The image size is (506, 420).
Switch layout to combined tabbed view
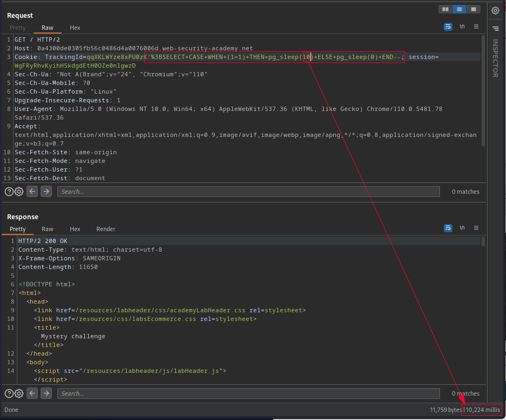(474, 9)
